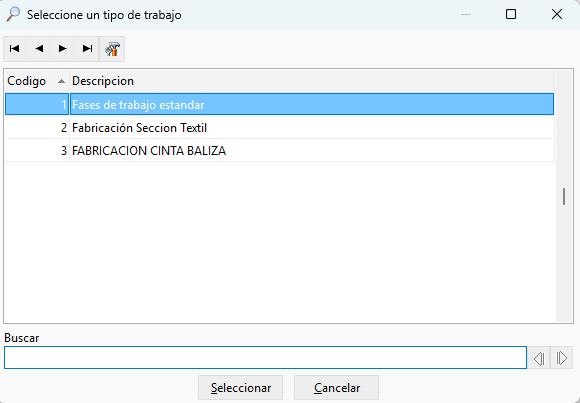This screenshot has height=403, width=580.
Task: Focus the Buscar search field
Action: pyautogui.click(x=265, y=357)
